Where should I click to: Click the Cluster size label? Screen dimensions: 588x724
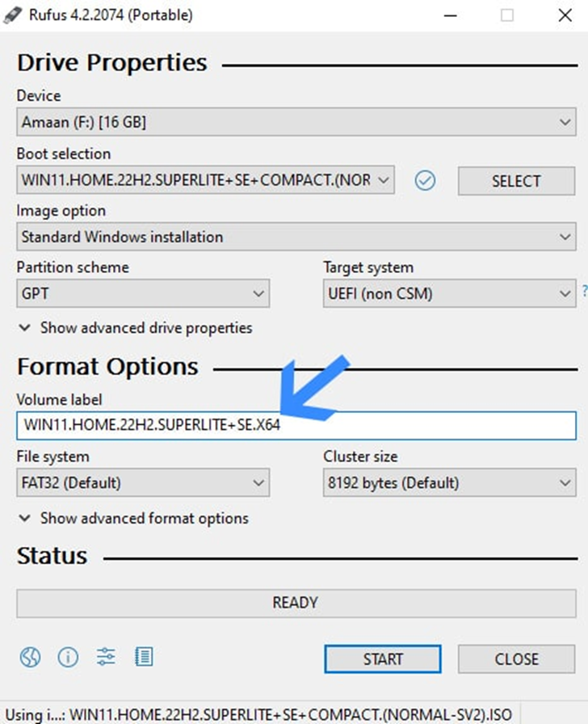(x=360, y=457)
